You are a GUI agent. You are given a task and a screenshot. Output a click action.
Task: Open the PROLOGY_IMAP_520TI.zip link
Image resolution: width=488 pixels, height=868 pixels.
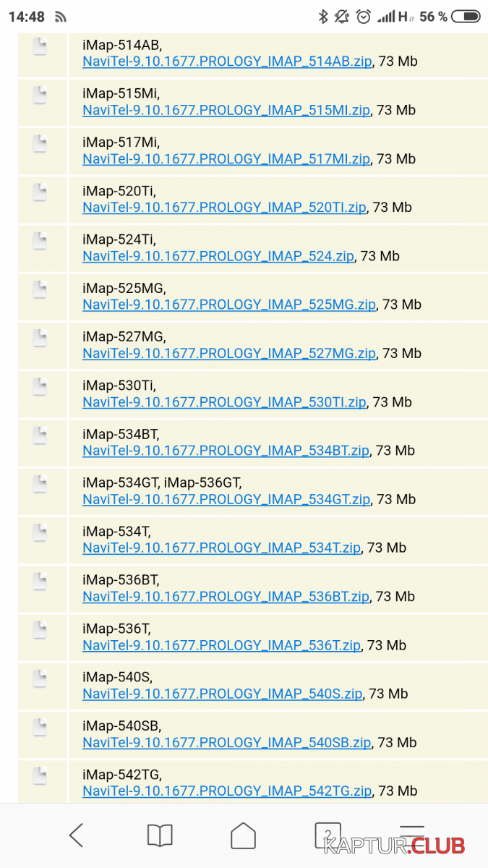tap(224, 208)
